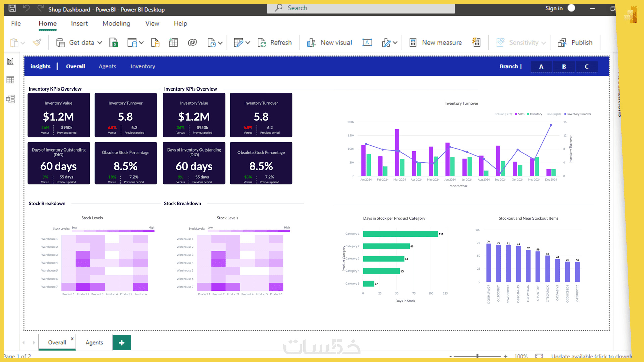Open the Modeling ribbon tab
Viewport: 644px width, 362px height.
(x=116, y=23)
